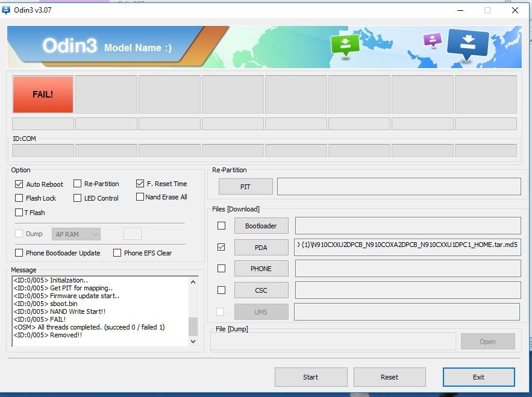Click the Message log scroll down arrow
Viewport: 532px width, 397px height.
coord(193,342)
